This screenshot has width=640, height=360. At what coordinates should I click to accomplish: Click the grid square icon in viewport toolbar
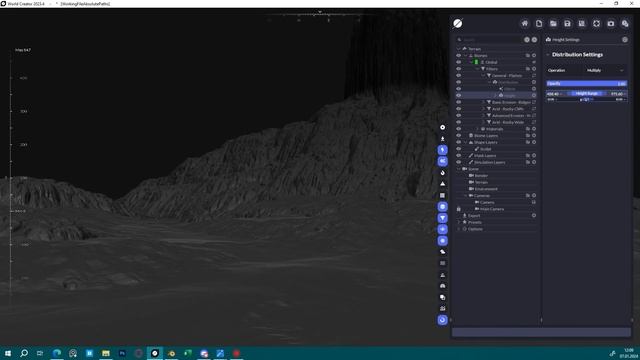tap(442, 196)
